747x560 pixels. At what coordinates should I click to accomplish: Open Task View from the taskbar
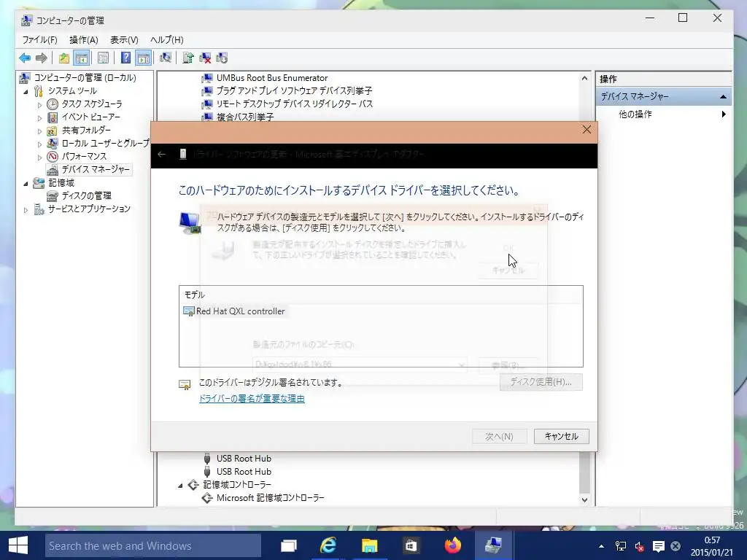pyautogui.click(x=289, y=545)
